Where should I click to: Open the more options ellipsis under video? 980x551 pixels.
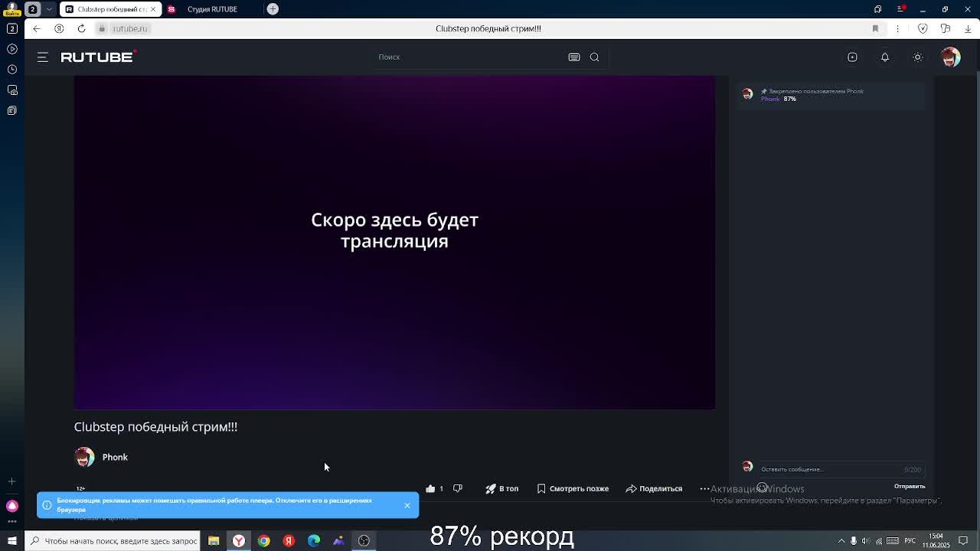704,488
